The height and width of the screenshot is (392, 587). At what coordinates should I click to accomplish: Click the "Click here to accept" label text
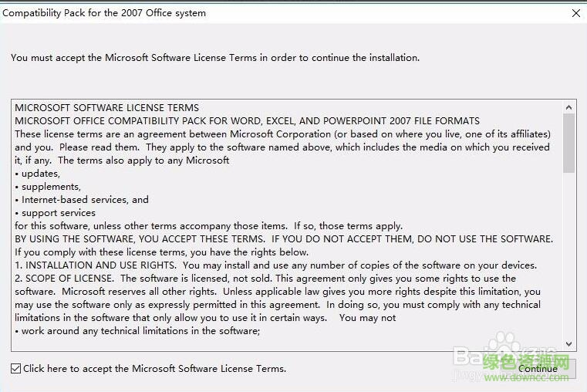(154, 369)
